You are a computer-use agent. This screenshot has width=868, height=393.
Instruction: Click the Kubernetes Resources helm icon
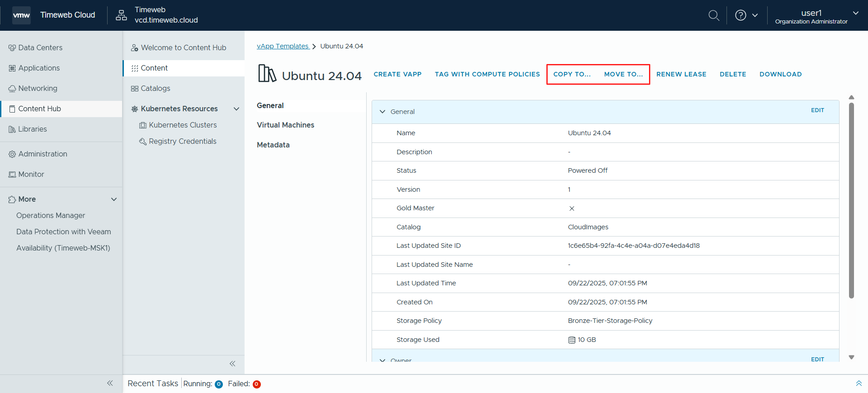(135, 109)
